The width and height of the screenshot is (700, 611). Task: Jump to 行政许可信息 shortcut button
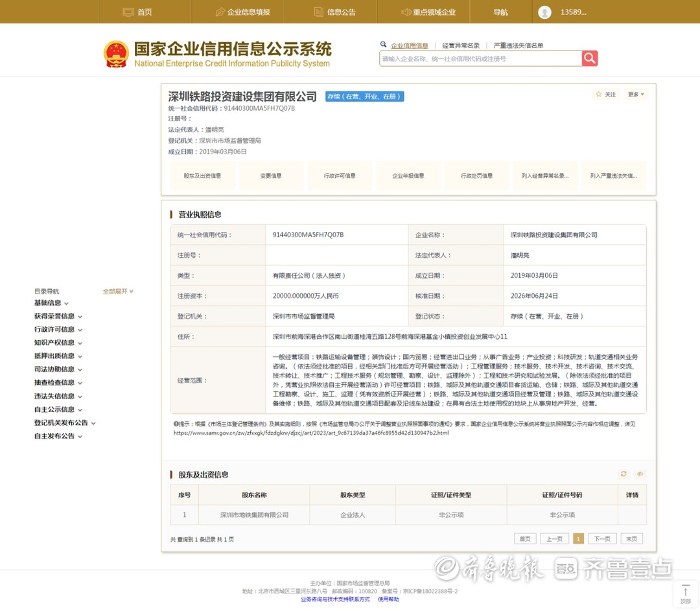pyautogui.click(x=340, y=176)
